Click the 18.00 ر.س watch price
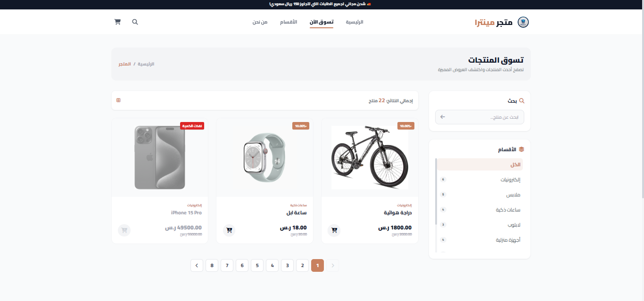Image resolution: width=644 pixels, height=301 pixels. click(294, 228)
